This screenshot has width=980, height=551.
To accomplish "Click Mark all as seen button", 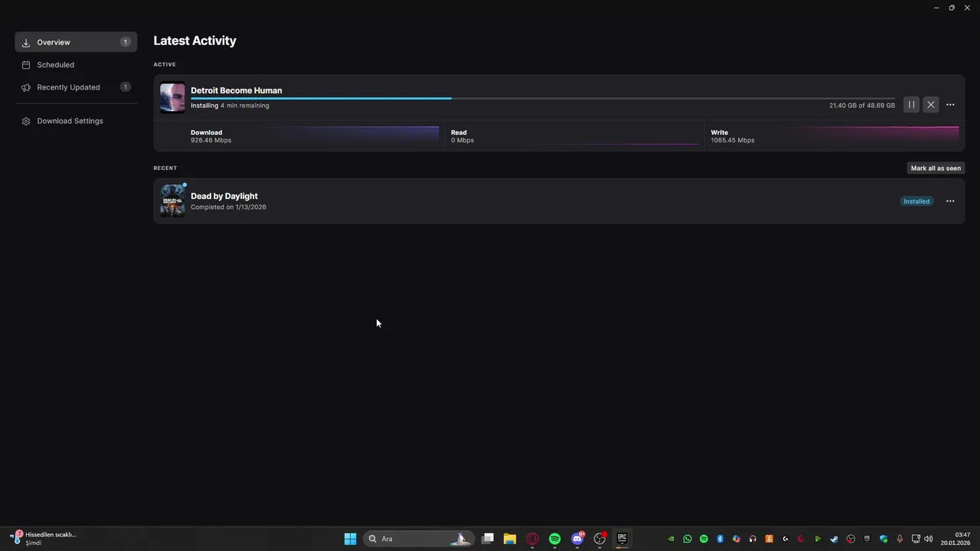I will [x=936, y=168].
